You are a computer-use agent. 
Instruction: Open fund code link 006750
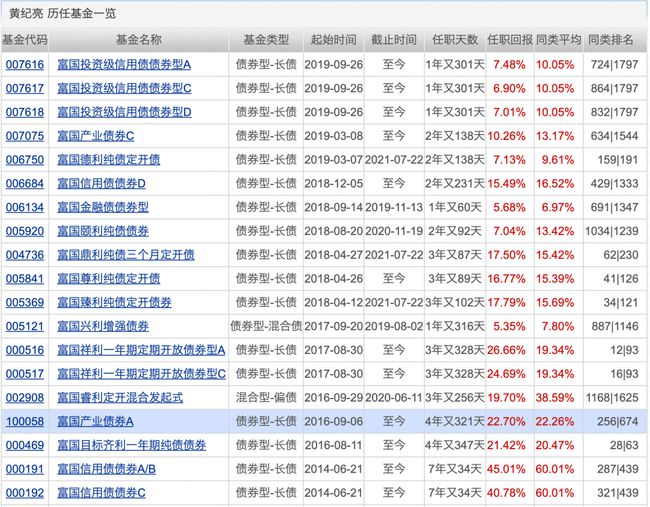point(25,160)
